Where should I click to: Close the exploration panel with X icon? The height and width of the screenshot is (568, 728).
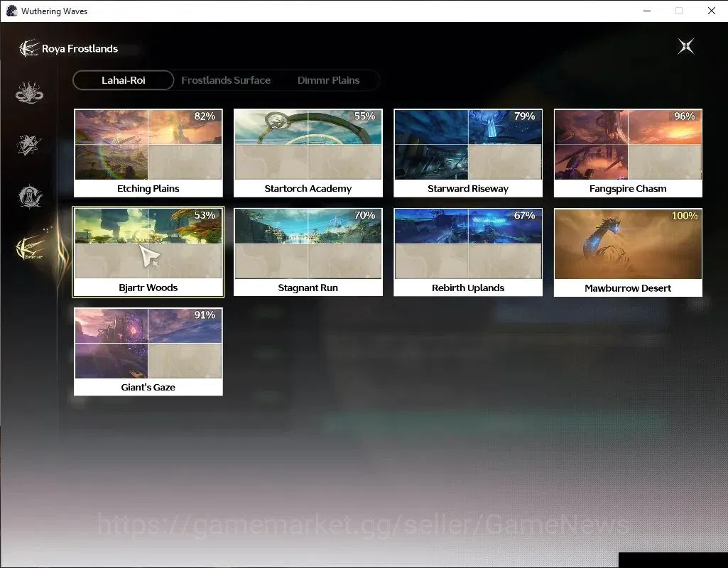coord(686,46)
